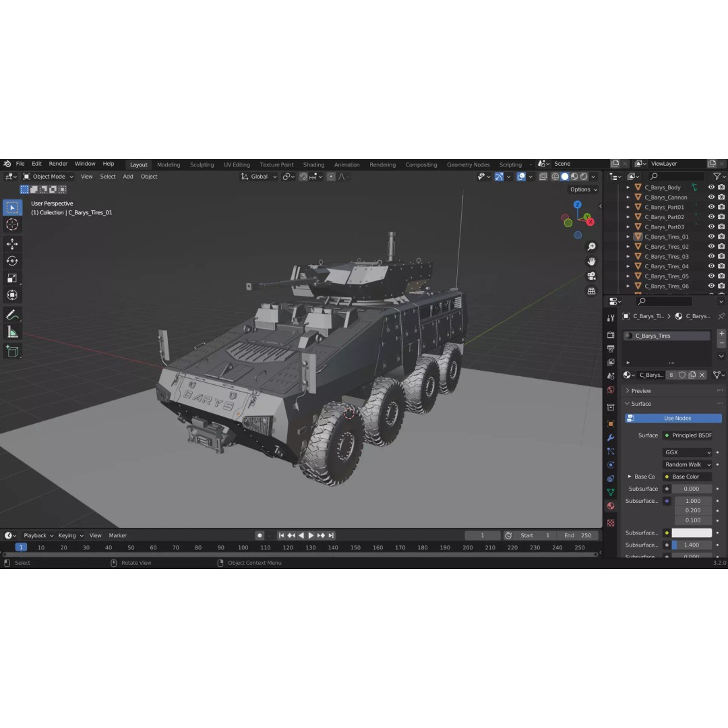The width and height of the screenshot is (728, 728).
Task: Disable C_Barys_Part03 in renders
Action: pos(721,226)
